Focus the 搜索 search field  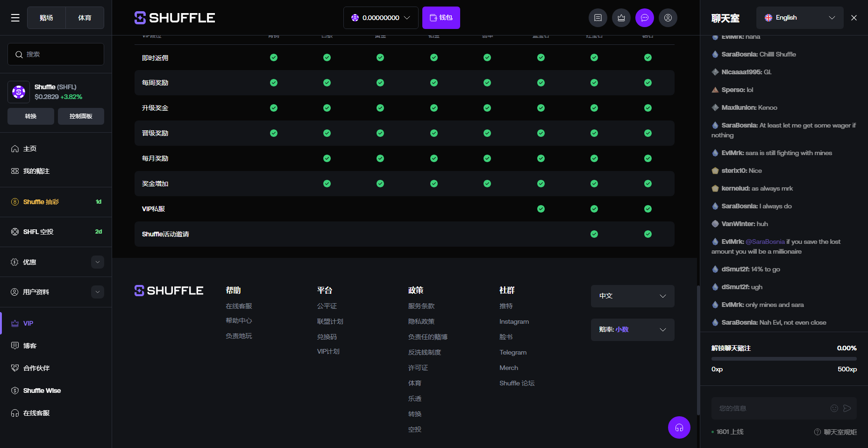56,54
